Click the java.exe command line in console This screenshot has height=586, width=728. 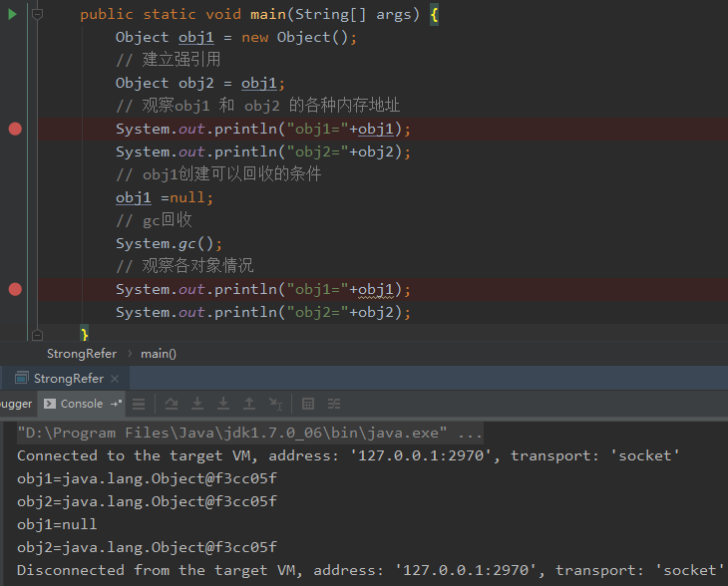pyautogui.click(x=249, y=433)
